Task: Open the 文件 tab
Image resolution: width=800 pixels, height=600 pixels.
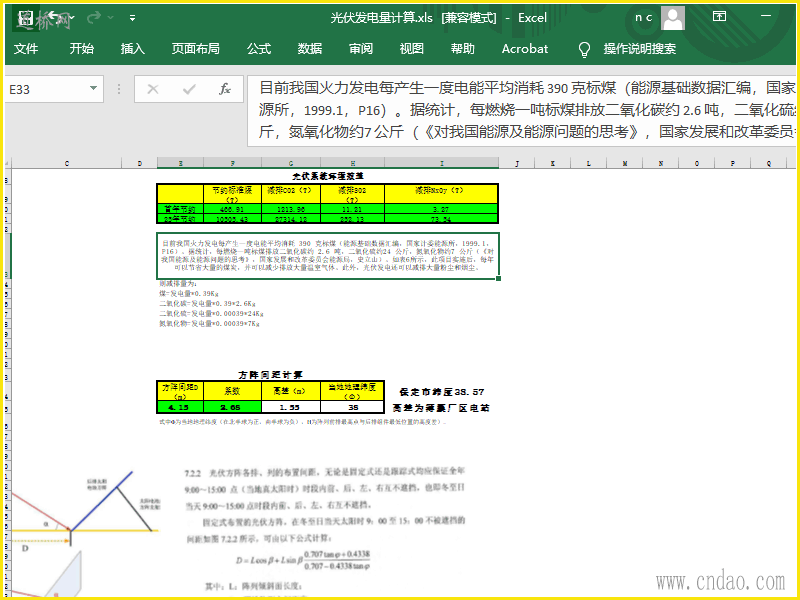Action: (26, 48)
